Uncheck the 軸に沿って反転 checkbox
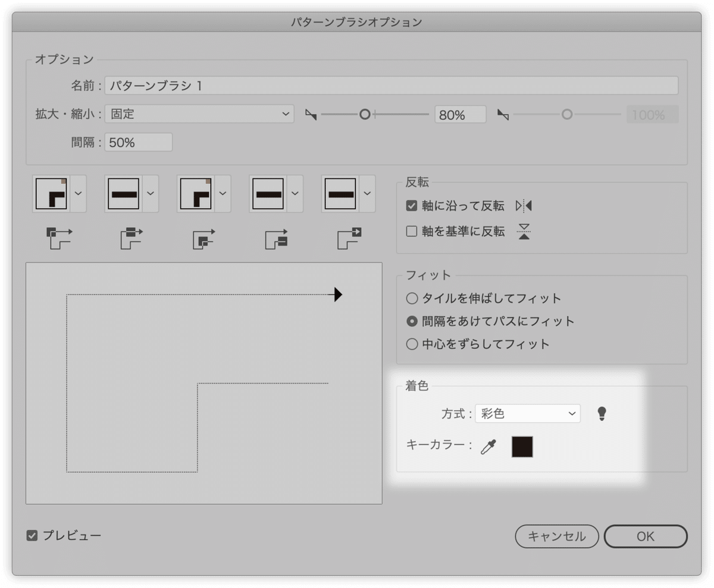The width and height of the screenshot is (714, 588). point(411,205)
